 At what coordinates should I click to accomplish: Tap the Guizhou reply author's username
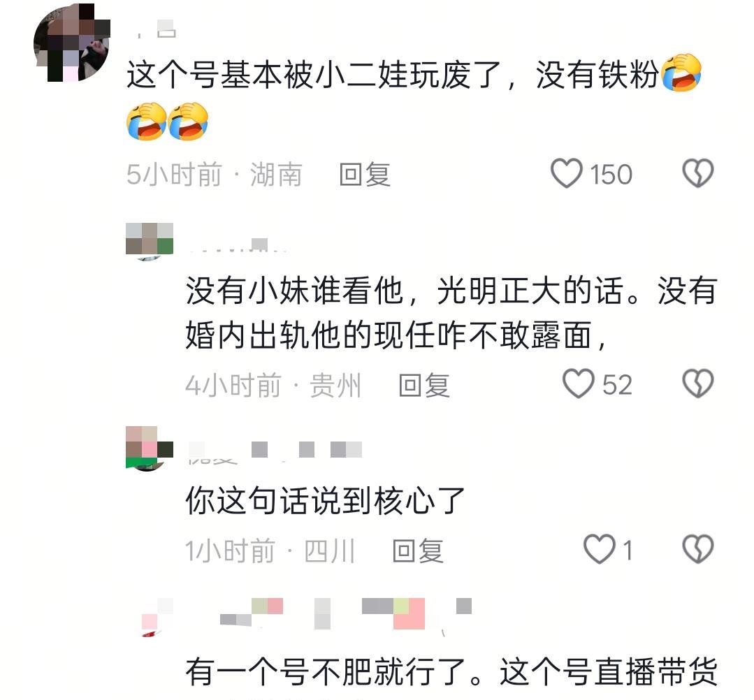[x=238, y=245]
